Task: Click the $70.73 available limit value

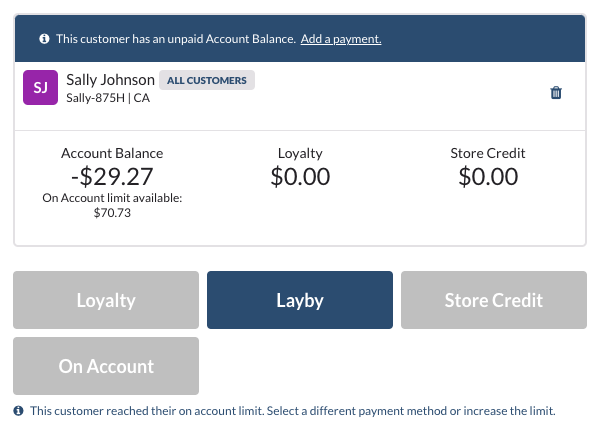Action: click(x=112, y=213)
